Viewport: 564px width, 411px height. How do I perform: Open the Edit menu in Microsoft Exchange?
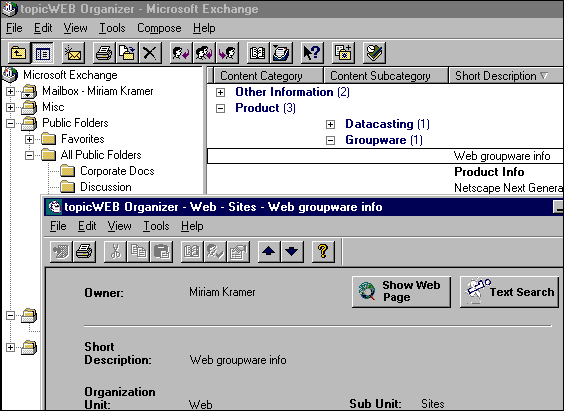(43, 28)
